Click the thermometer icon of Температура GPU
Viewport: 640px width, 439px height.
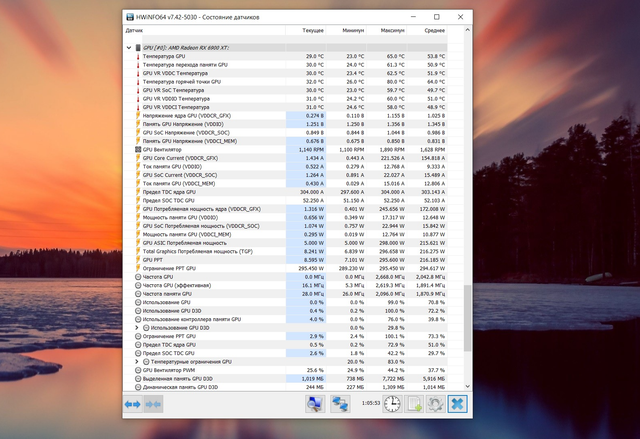pos(138,56)
